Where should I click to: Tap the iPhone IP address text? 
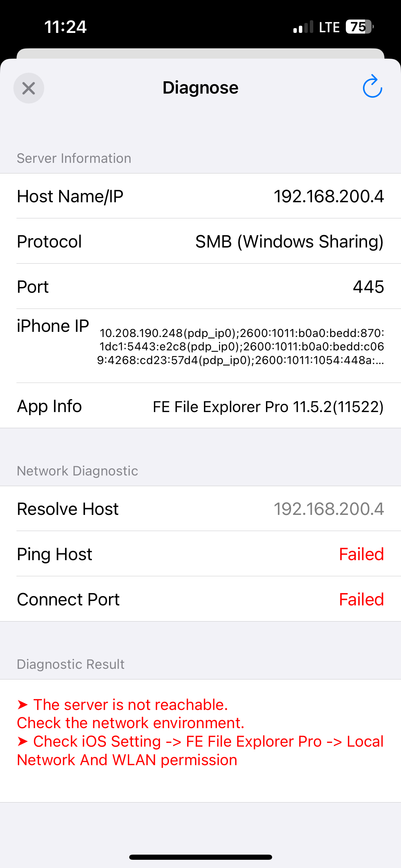[241, 346]
